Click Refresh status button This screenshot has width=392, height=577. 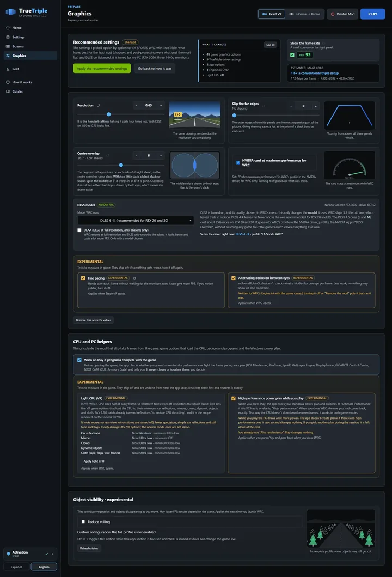click(x=89, y=548)
